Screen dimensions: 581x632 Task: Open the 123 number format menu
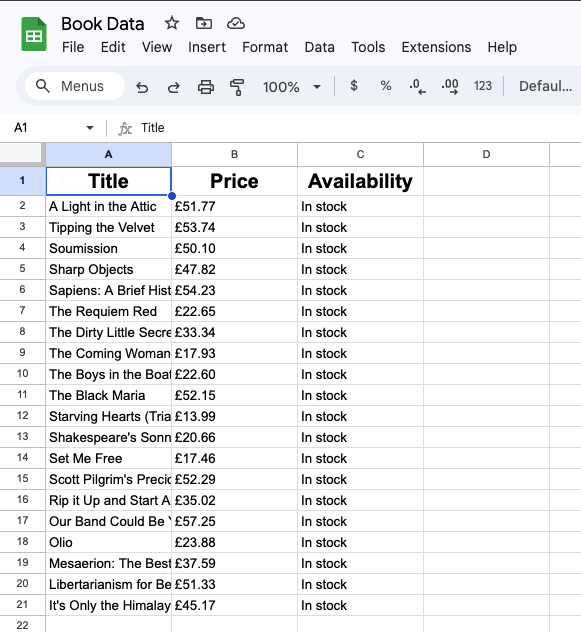tap(483, 86)
